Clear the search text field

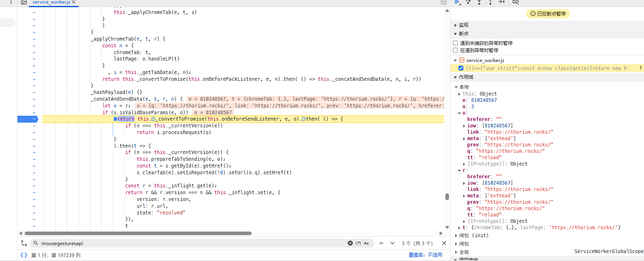[x=350, y=243]
